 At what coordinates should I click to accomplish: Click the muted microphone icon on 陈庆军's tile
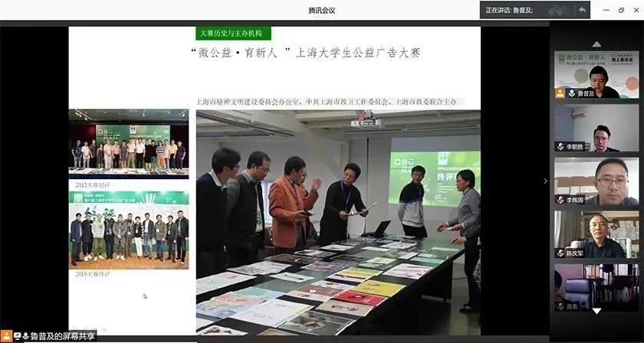pyautogui.click(x=561, y=253)
